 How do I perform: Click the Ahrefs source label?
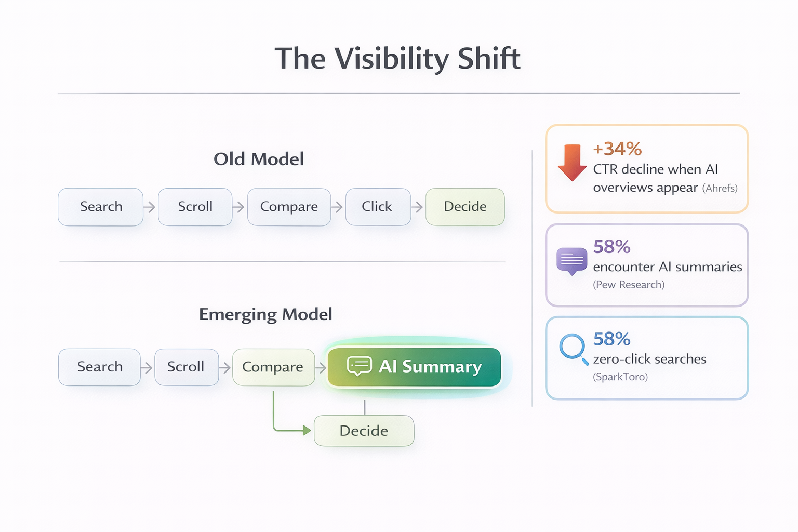(720, 188)
